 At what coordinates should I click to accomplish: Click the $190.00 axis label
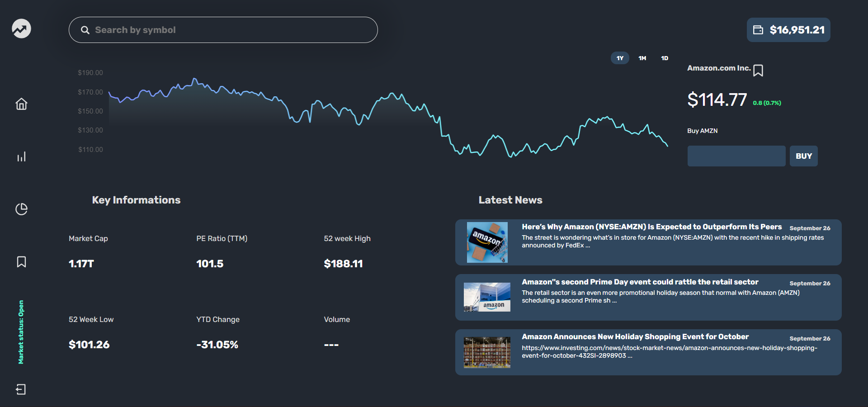tap(90, 73)
